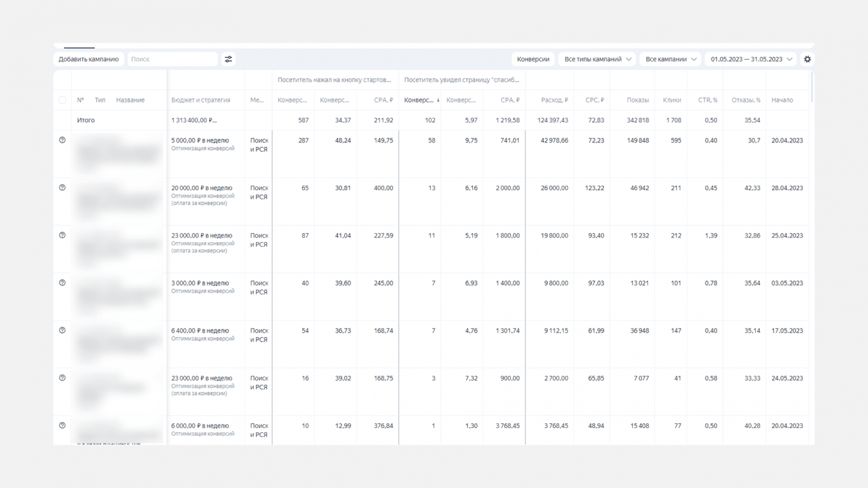
Task: Expand the 'Все типы кампаний' dropdown
Action: pos(597,59)
